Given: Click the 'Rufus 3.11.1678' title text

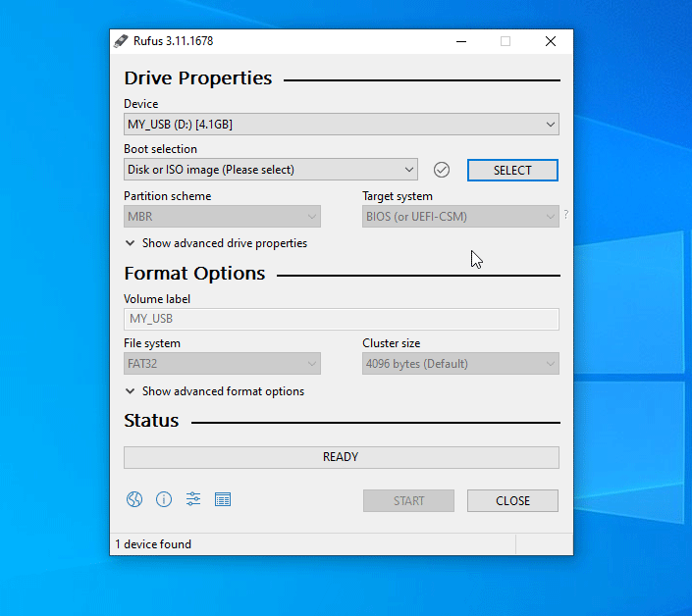Looking at the screenshot, I should [x=173, y=41].
